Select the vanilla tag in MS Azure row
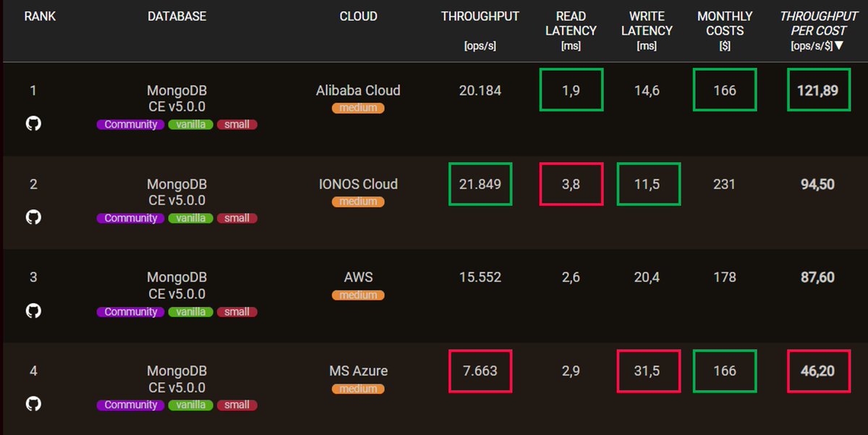This screenshot has width=868, height=435. pyautogui.click(x=191, y=405)
